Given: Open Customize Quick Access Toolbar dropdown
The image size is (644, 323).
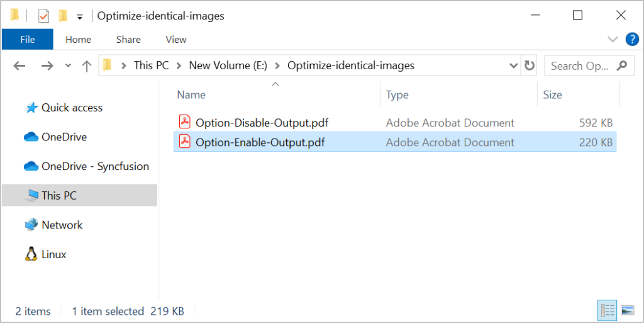Looking at the screenshot, I should click(79, 16).
